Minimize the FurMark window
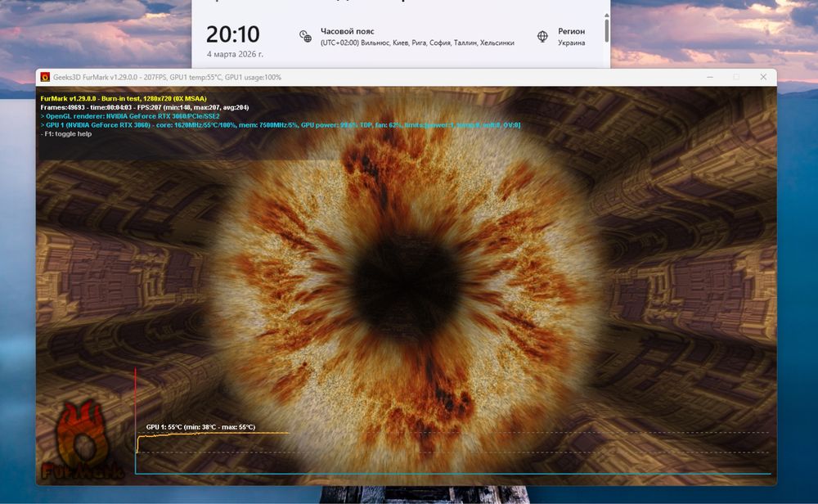 click(710, 77)
